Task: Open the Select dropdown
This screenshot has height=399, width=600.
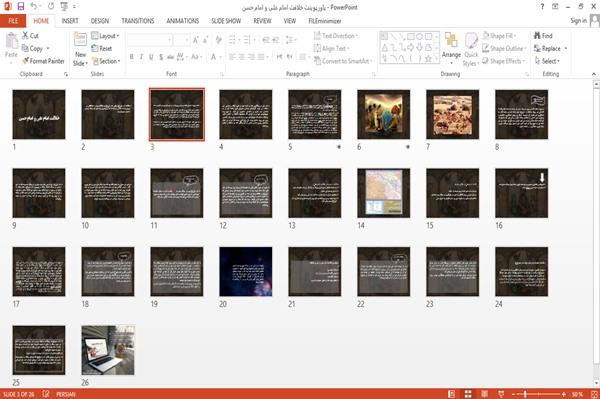Action: tap(547, 61)
